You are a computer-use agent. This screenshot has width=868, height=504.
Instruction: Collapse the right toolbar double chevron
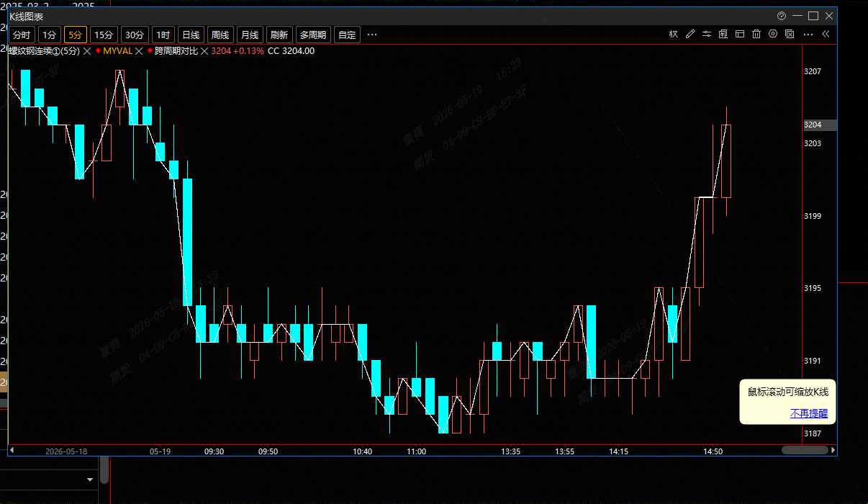826,34
